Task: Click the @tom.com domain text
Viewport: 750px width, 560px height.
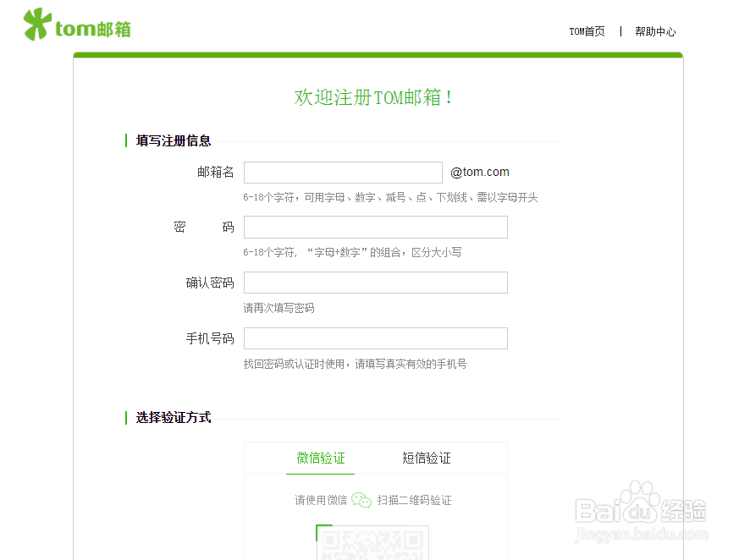Action: pos(480,172)
